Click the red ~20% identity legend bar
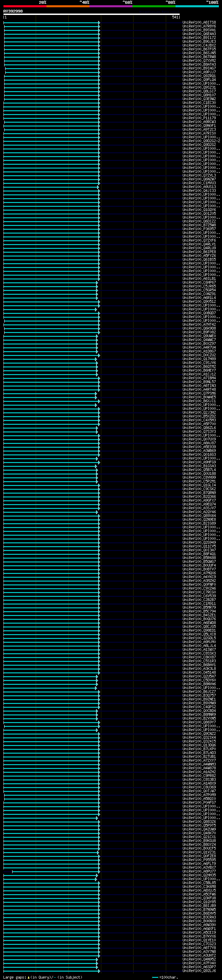This screenshot has width=222, height=980. coord(25,6)
